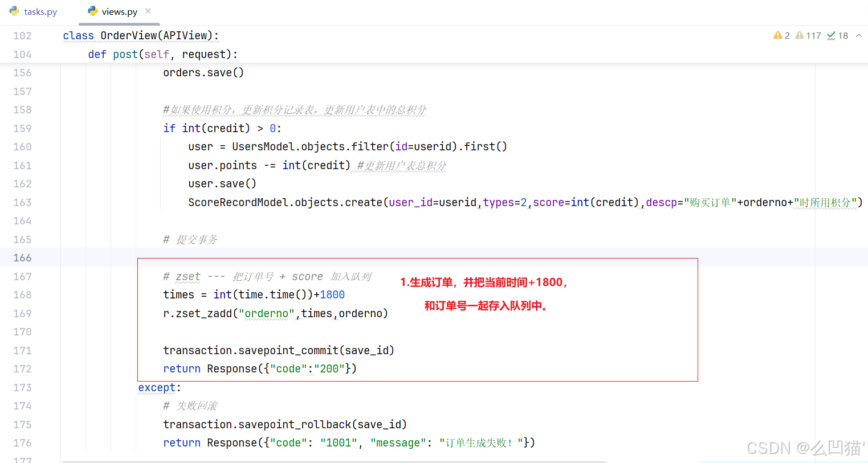Click transaction.savepoint_commit(save_id) line

[x=279, y=350]
